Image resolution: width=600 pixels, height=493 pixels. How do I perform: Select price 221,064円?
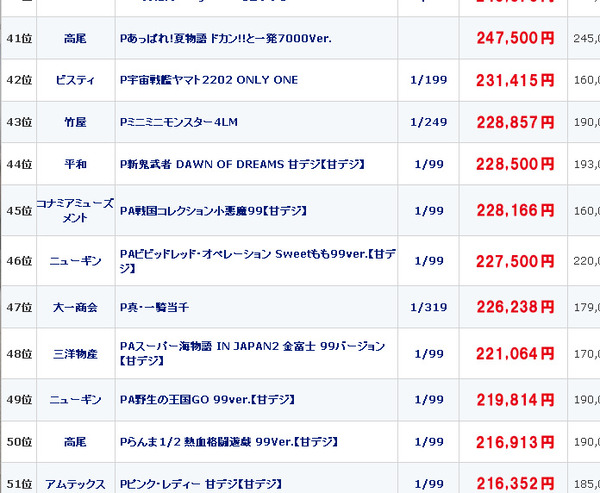[515, 354]
